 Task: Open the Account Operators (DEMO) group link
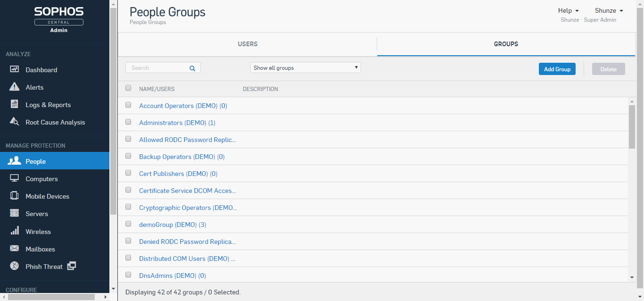[x=183, y=106]
